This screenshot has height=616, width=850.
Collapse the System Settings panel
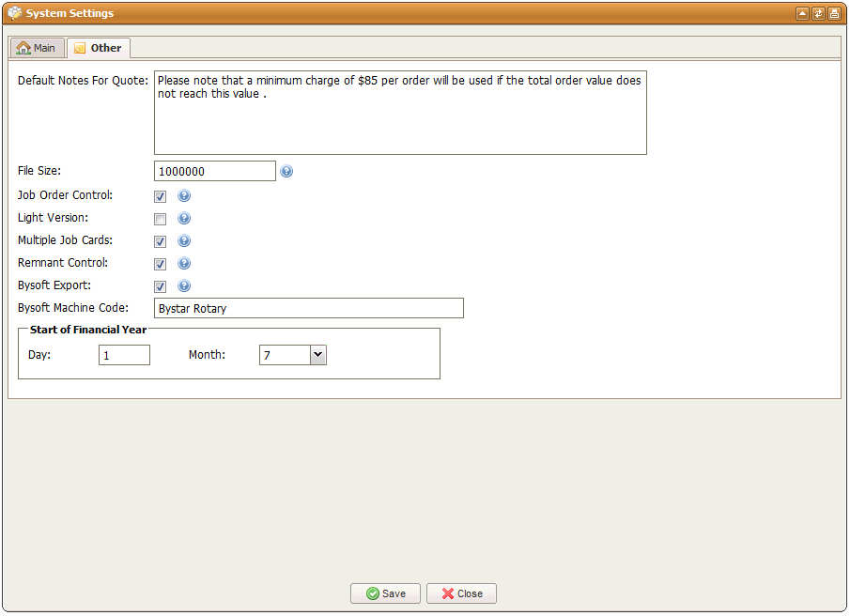click(802, 13)
